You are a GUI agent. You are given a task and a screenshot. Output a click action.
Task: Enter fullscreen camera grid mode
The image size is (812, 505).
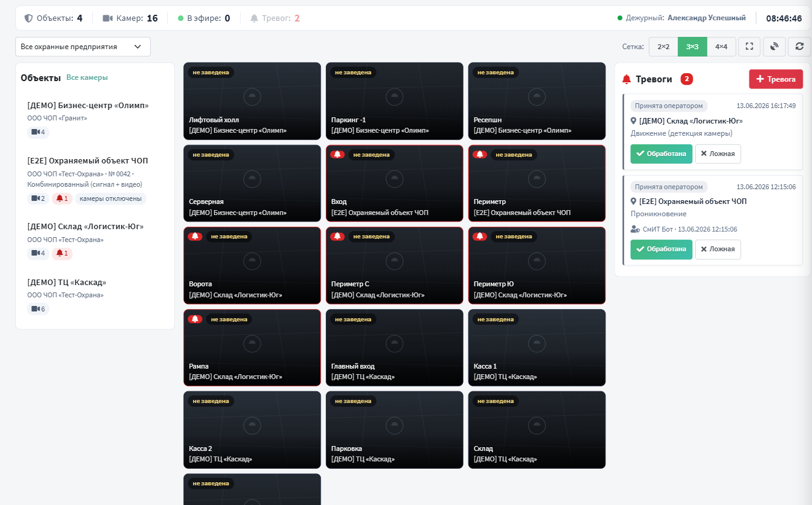pos(749,47)
